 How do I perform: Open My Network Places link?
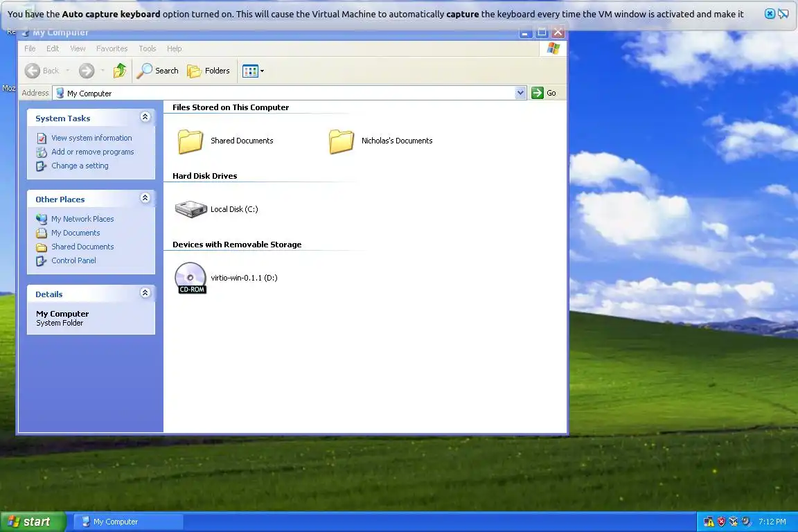82,219
